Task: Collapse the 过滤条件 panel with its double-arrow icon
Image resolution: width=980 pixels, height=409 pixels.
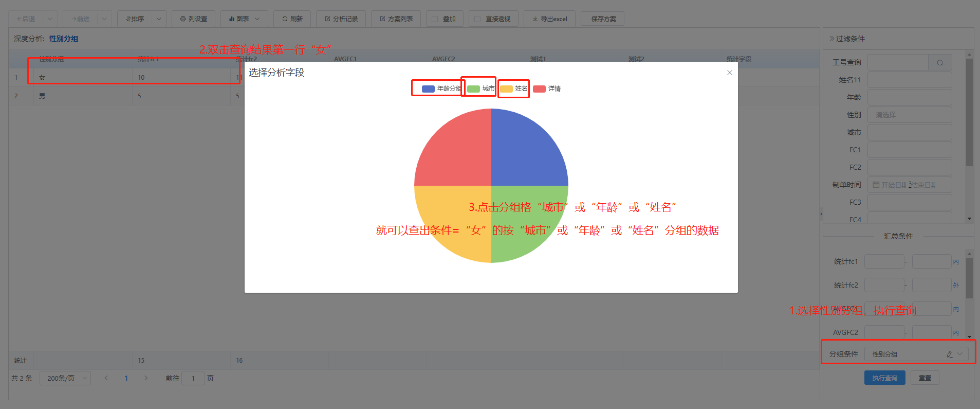Action: point(831,39)
